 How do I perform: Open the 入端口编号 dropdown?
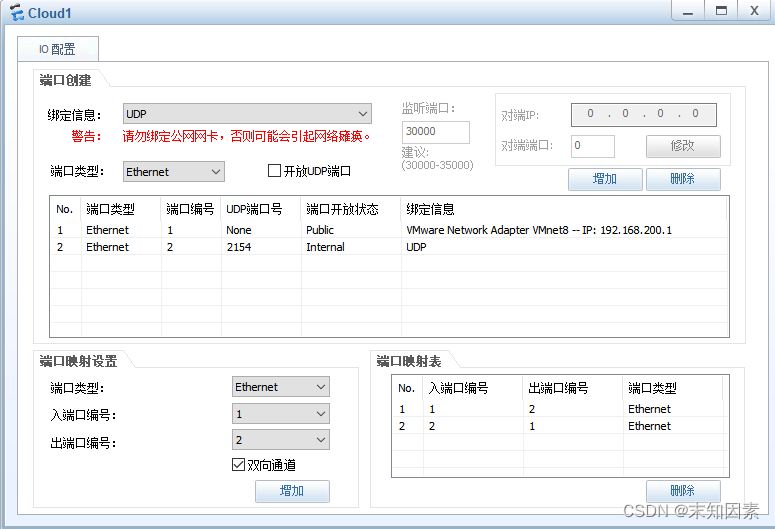(x=281, y=414)
